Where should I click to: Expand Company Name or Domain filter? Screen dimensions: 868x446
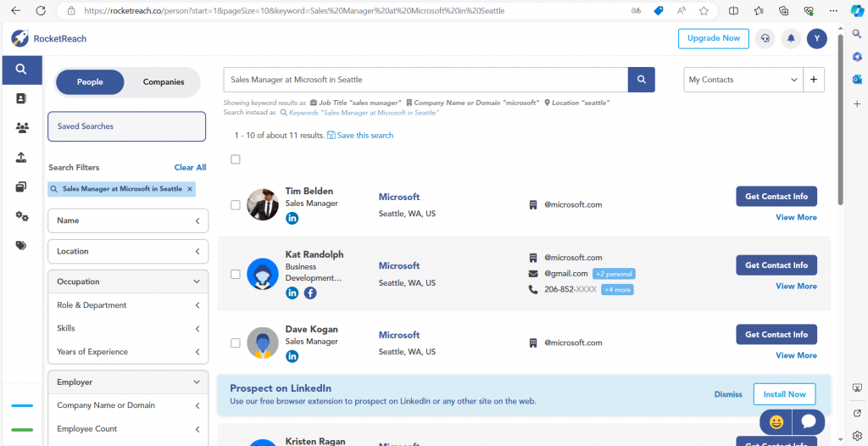129,405
